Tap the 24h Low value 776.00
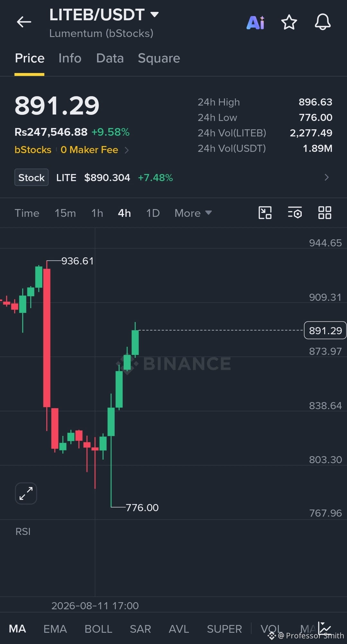347x644 pixels. 316,117
